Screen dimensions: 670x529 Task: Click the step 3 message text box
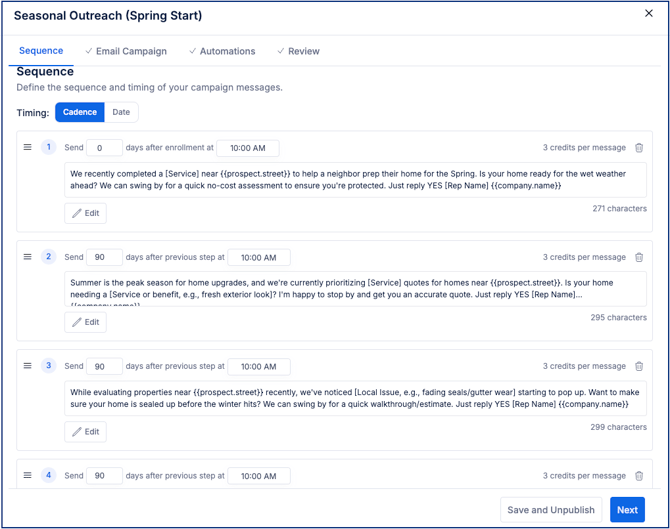[356, 398]
